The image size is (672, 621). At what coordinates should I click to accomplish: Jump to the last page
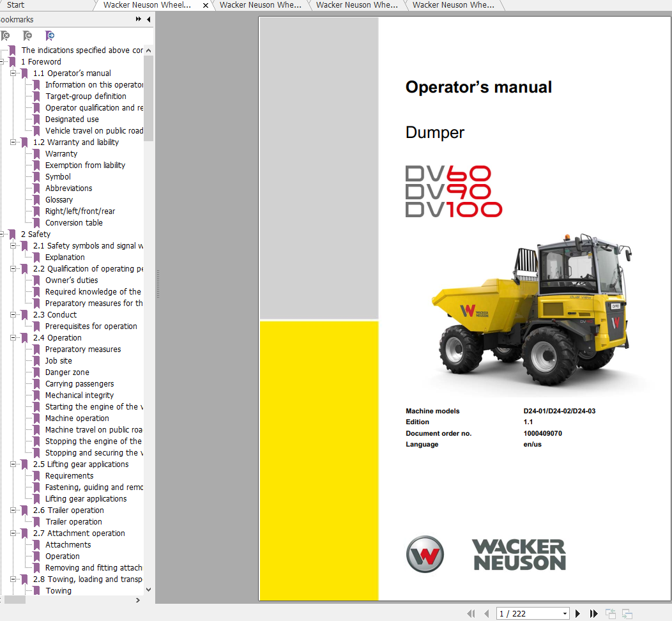click(x=593, y=613)
